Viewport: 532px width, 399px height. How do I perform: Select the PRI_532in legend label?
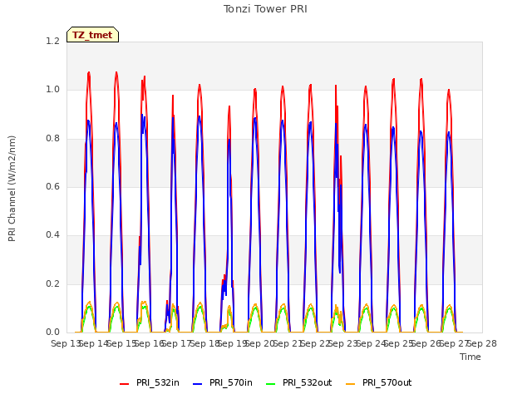(x=158, y=383)
